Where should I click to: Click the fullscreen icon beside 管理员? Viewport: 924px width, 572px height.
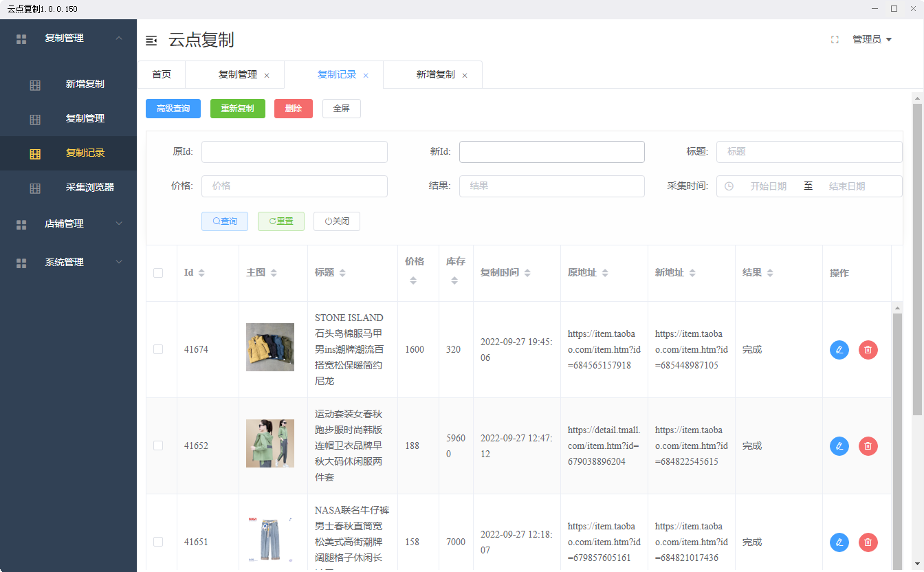(834, 40)
